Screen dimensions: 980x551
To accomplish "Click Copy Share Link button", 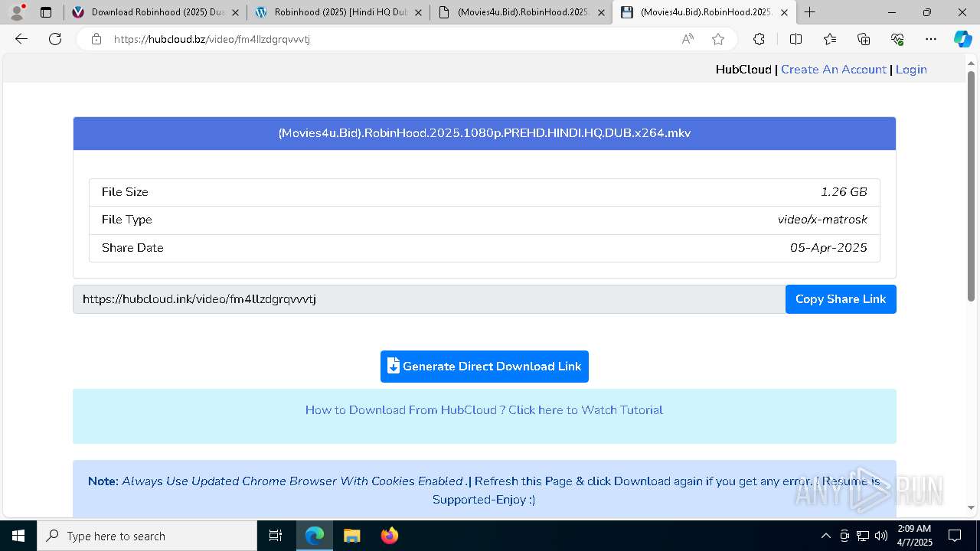I will click(841, 299).
